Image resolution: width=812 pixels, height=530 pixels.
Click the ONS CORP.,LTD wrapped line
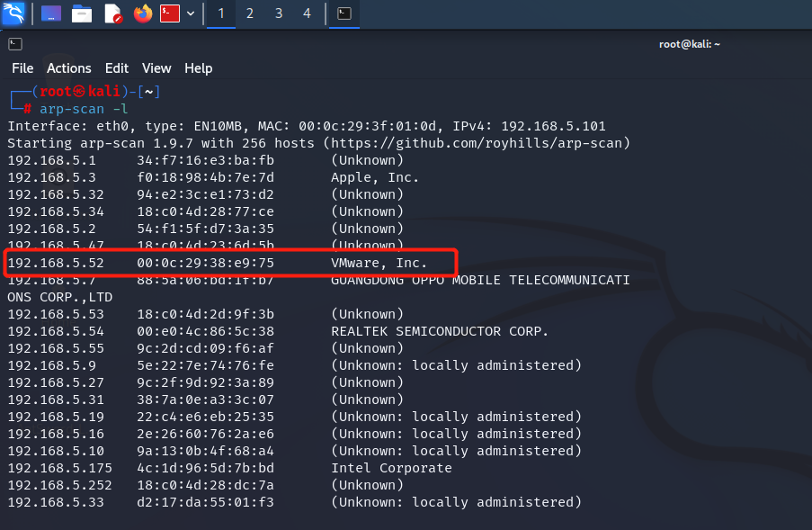coord(59,297)
